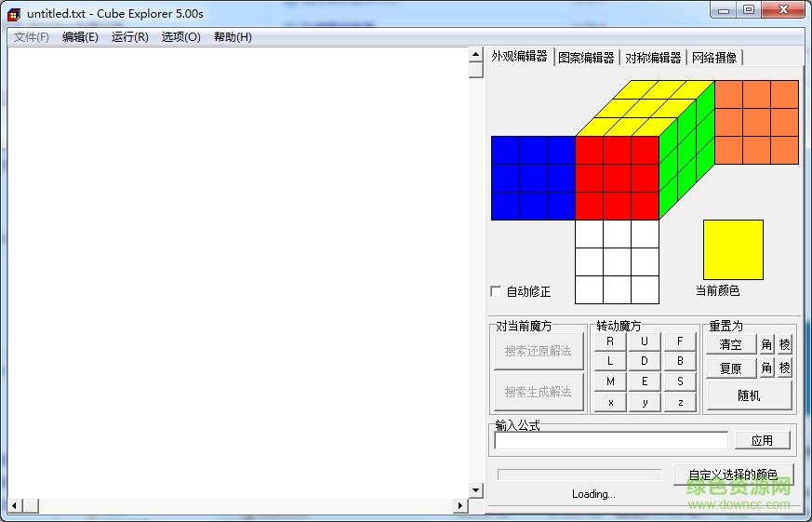Click the lowercase x cube rotation button
This screenshot has height=522, width=812.
610,402
